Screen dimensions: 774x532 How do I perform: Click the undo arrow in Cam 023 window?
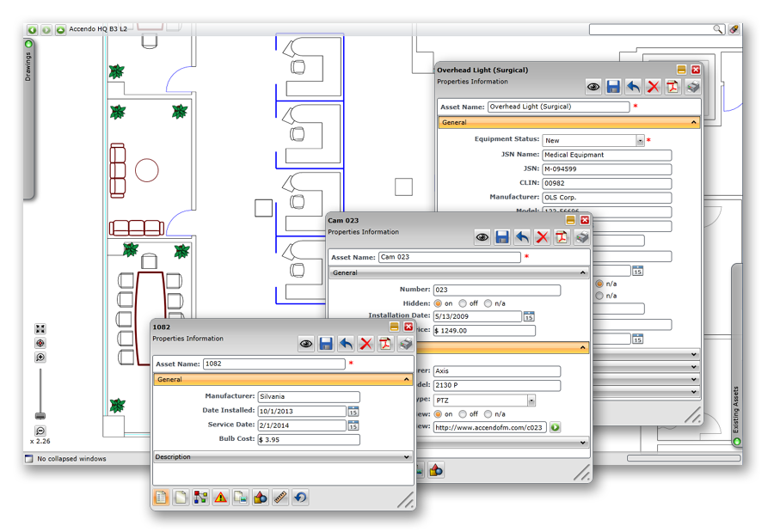pyautogui.click(x=522, y=237)
